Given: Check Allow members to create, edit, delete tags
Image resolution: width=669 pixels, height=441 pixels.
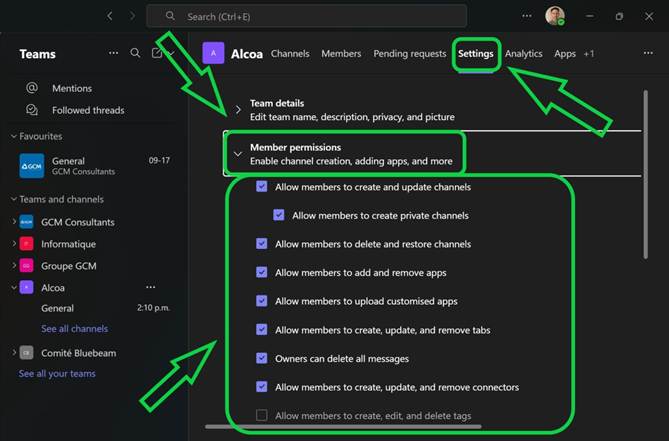Looking at the screenshot, I should tap(262, 415).
